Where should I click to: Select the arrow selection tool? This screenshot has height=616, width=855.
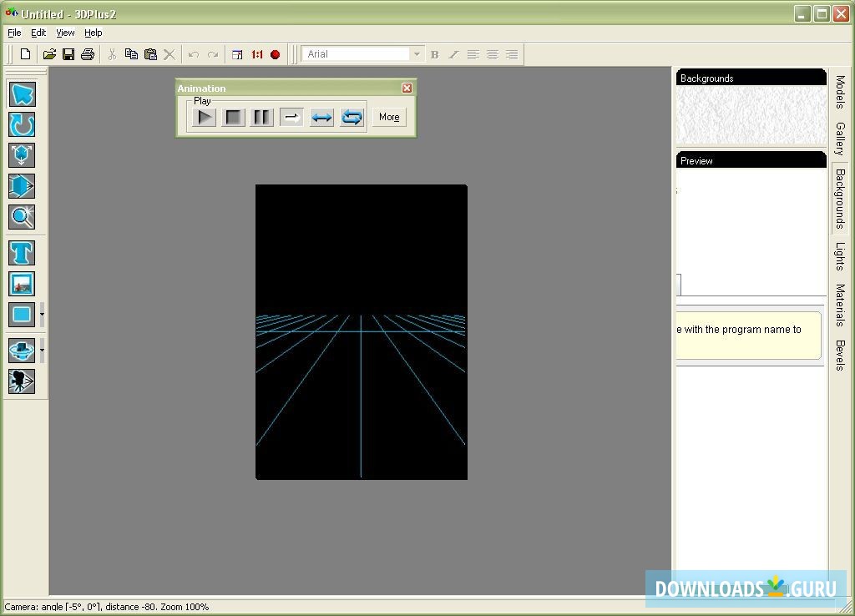[x=22, y=94]
